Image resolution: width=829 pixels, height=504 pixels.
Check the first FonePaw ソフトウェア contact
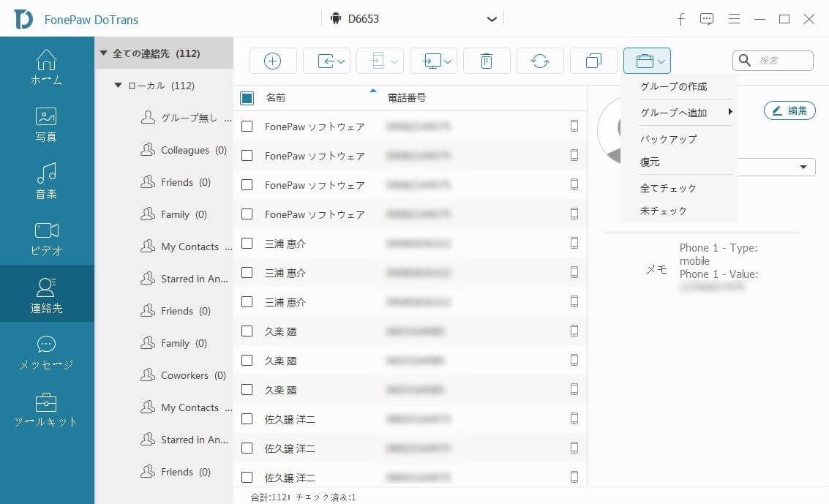coord(247,127)
